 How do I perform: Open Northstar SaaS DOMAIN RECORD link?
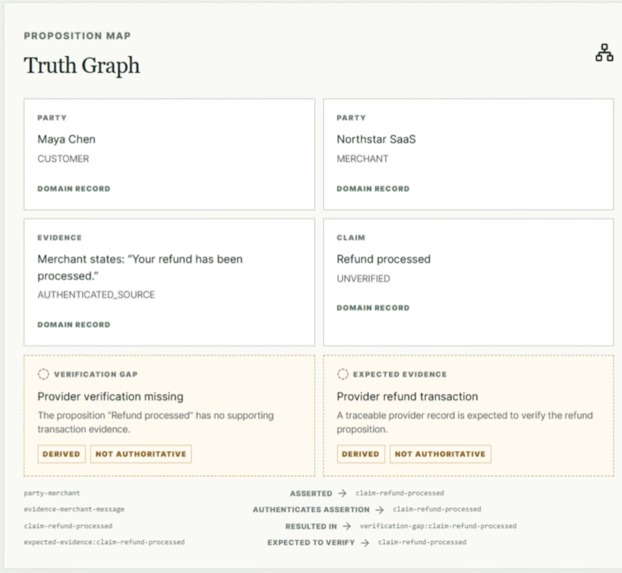coord(373,188)
